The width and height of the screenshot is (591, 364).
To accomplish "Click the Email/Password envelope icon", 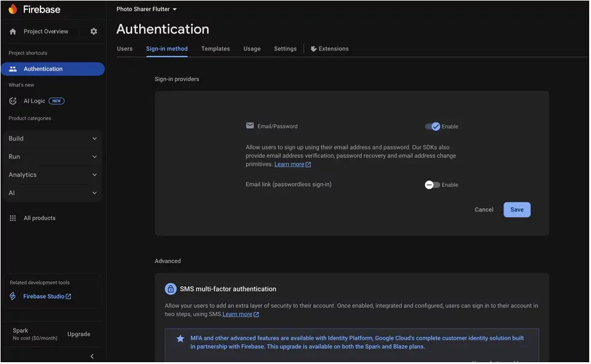I will tap(250, 126).
